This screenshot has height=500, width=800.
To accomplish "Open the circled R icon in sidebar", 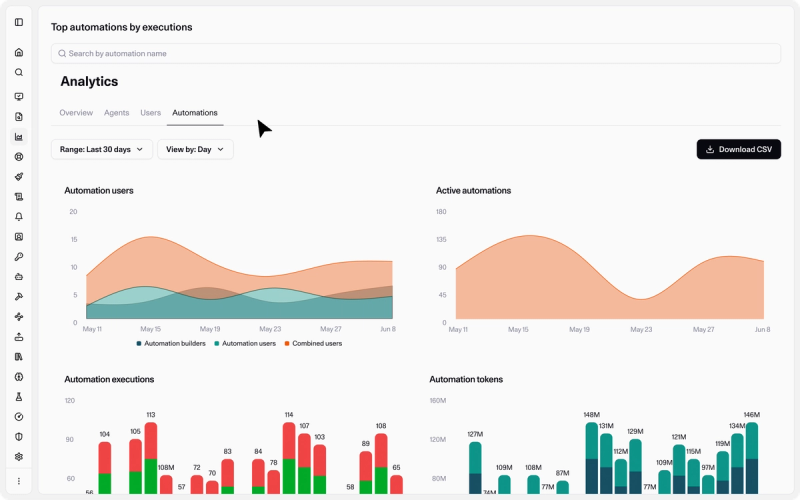I will pos(19,157).
